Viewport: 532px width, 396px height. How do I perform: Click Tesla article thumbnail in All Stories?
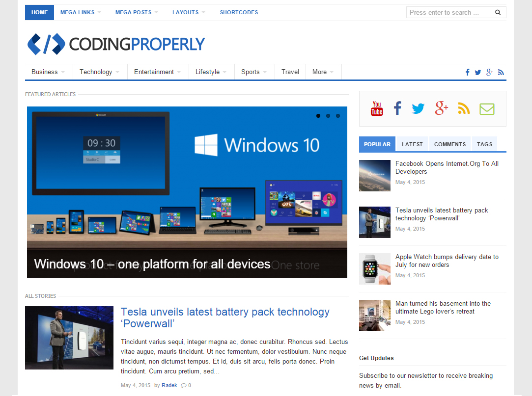[69, 338]
